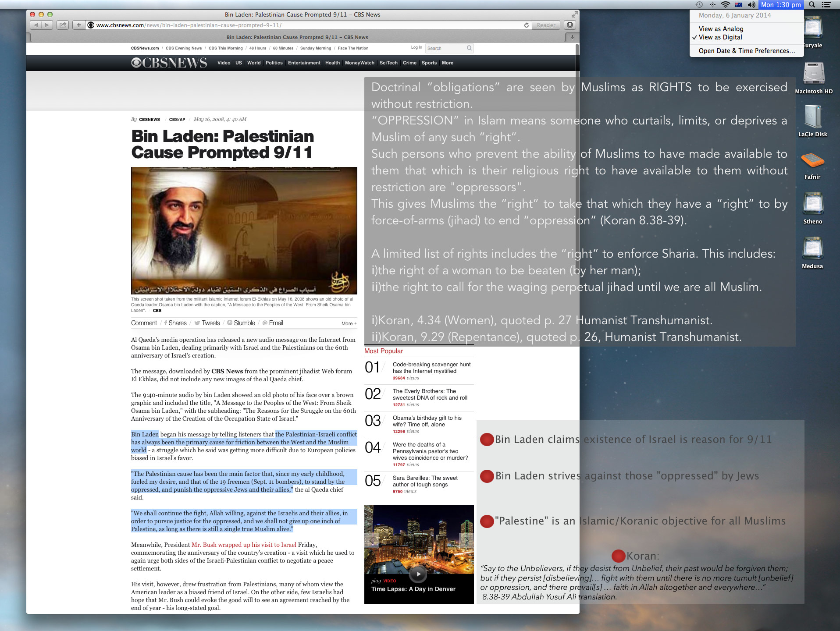Image resolution: width=840 pixels, height=631 pixels.
Task: Open the Australian flag input menu
Action: (739, 4)
